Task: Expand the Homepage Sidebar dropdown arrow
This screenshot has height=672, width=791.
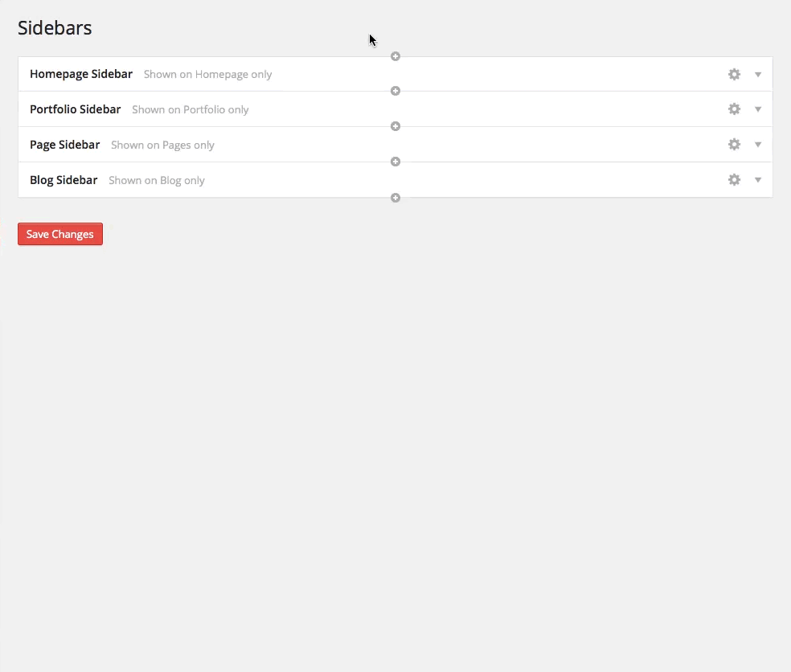Action: pos(758,74)
